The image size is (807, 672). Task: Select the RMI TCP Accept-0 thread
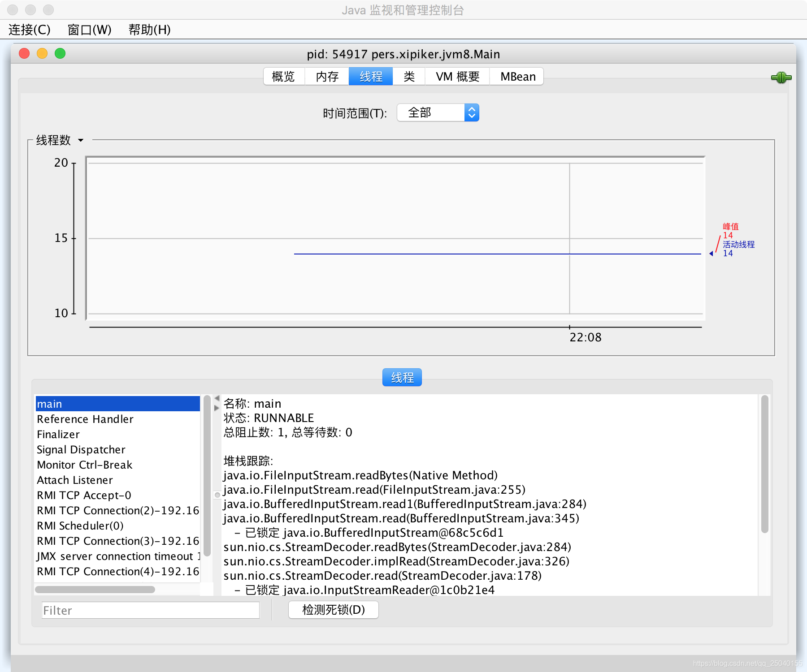117,495
